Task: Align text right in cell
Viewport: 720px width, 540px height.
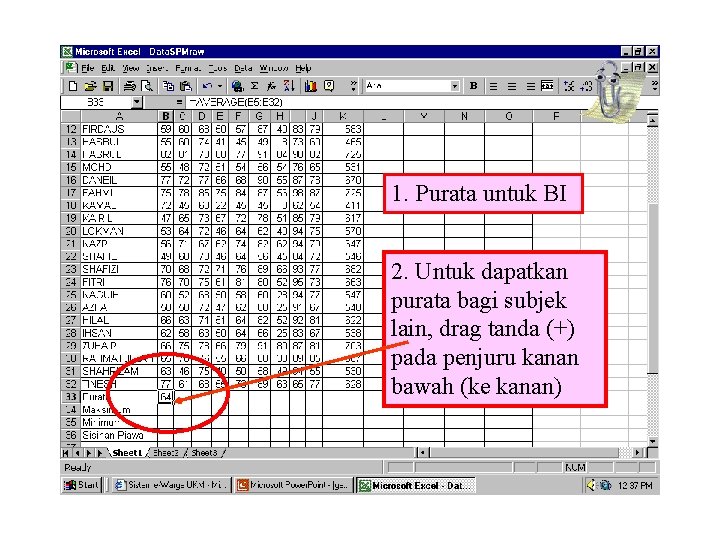Action: pyautogui.click(x=530, y=86)
